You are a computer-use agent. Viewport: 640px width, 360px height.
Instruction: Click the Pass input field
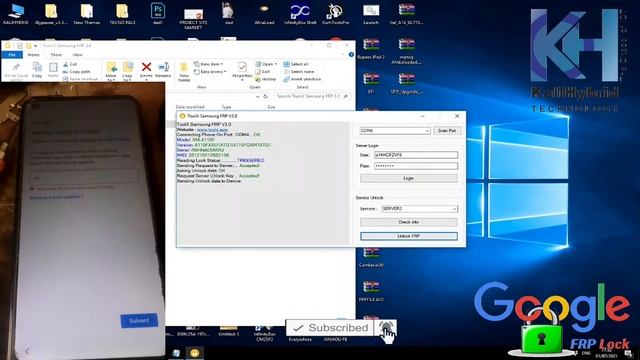(x=416, y=166)
